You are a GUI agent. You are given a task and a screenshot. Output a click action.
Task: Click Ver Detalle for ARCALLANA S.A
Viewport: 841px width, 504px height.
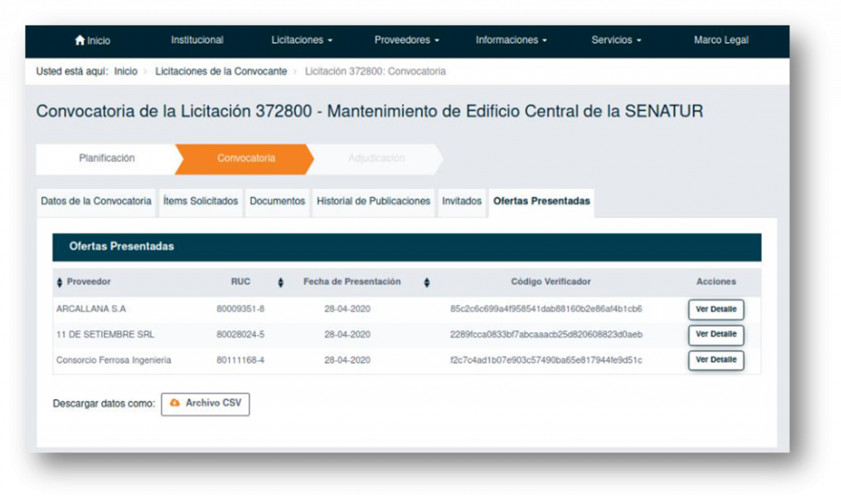click(715, 309)
